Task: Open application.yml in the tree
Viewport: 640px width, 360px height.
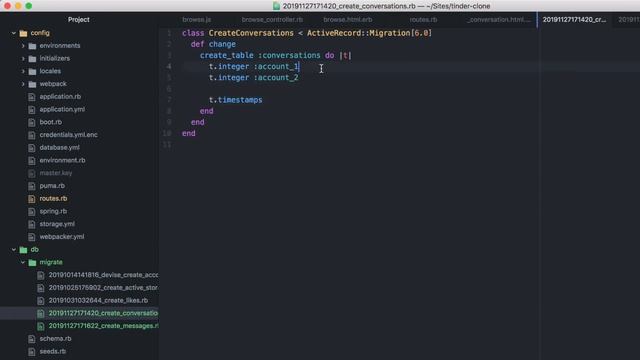Action: pos(62,109)
